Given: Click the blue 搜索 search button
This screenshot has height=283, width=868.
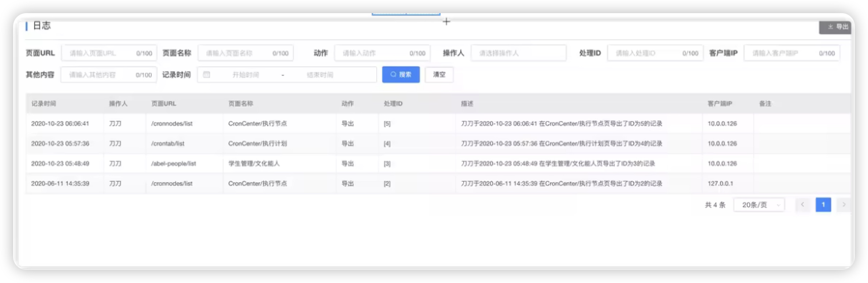Looking at the screenshot, I should pyautogui.click(x=401, y=74).
